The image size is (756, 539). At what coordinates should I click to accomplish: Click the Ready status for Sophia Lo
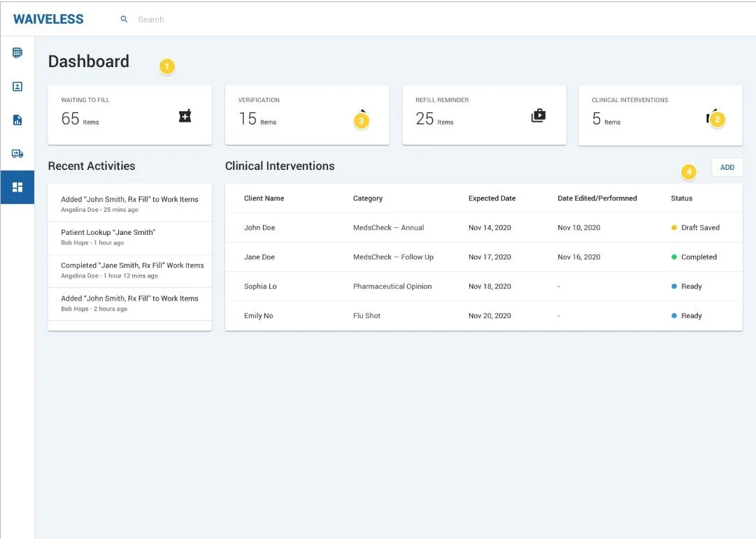pyautogui.click(x=687, y=287)
